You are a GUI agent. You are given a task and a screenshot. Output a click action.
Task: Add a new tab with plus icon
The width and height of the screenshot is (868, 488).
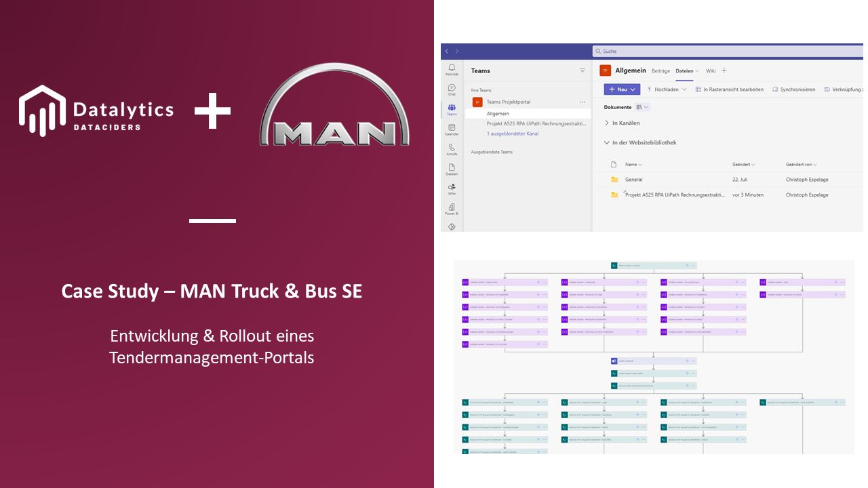click(x=724, y=70)
